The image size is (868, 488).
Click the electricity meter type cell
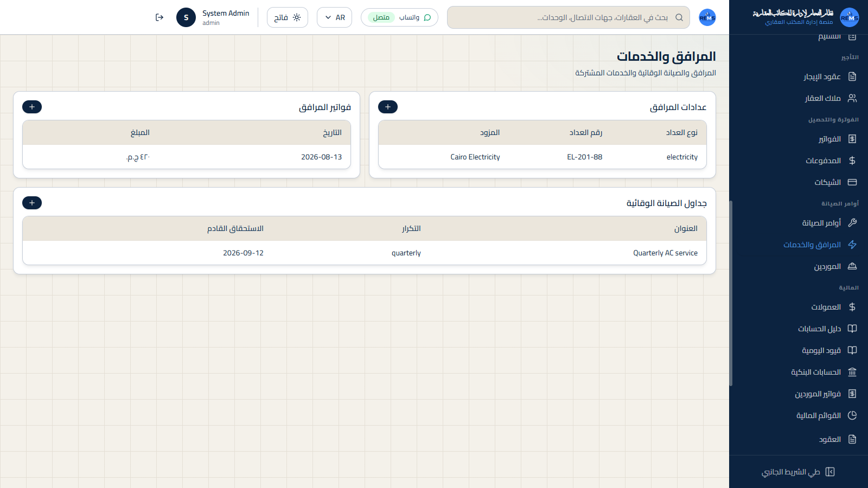click(682, 157)
